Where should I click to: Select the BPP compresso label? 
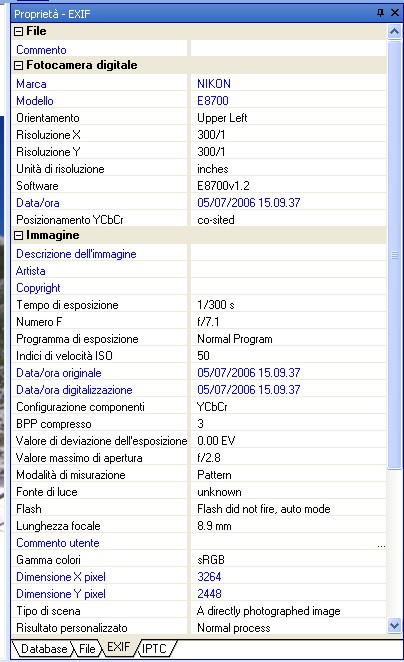tap(54, 424)
